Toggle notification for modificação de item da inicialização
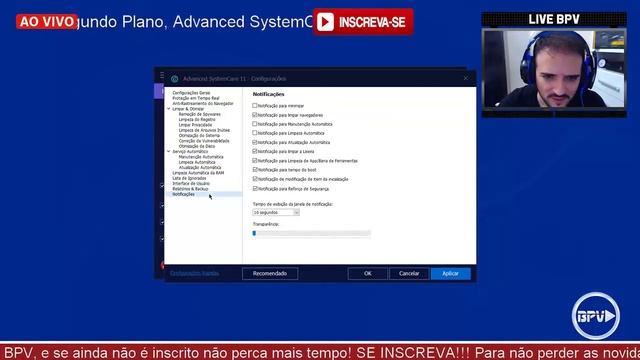Viewport: 640px width, 360px height. (x=255, y=179)
